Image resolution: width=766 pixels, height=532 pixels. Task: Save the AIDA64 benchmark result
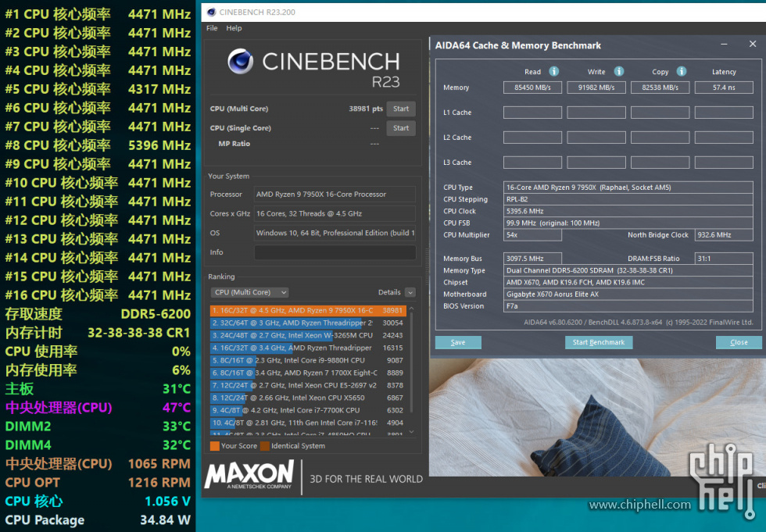[x=458, y=342]
